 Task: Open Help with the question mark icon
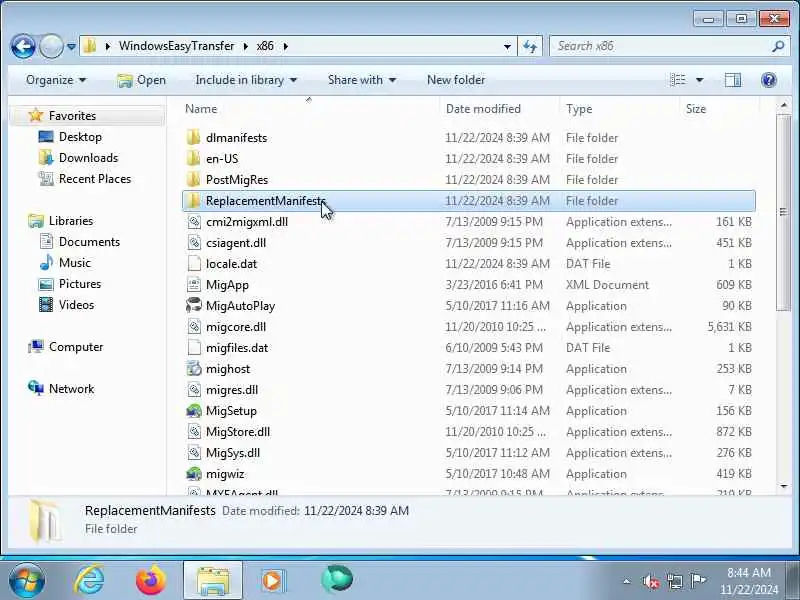768,80
